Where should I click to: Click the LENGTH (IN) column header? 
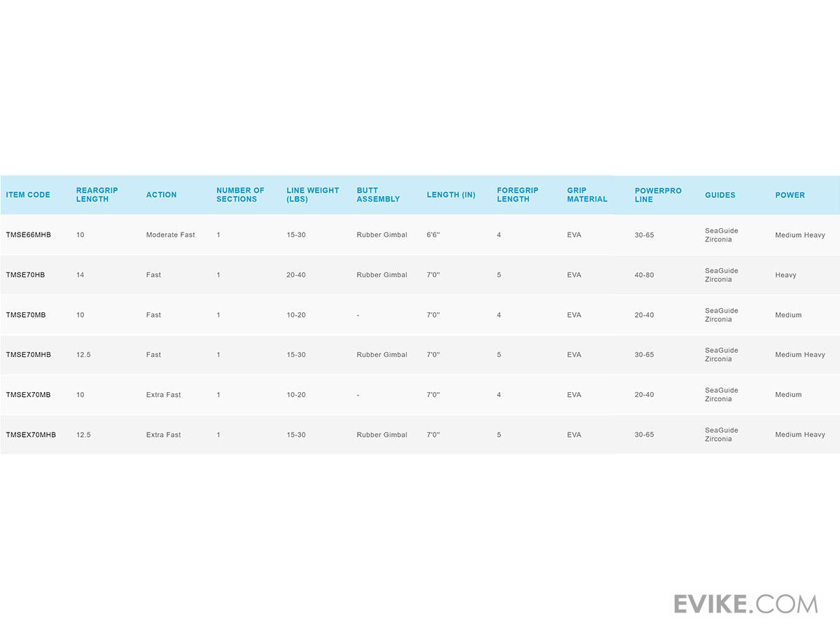(x=451, y=195)
